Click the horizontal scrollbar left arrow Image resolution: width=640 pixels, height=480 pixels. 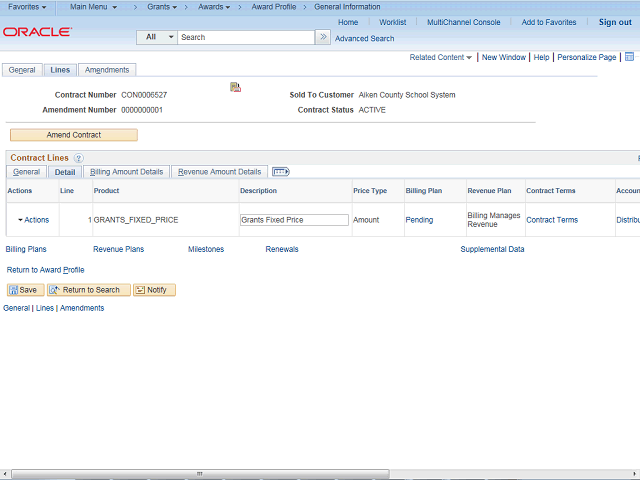(4, 474)
